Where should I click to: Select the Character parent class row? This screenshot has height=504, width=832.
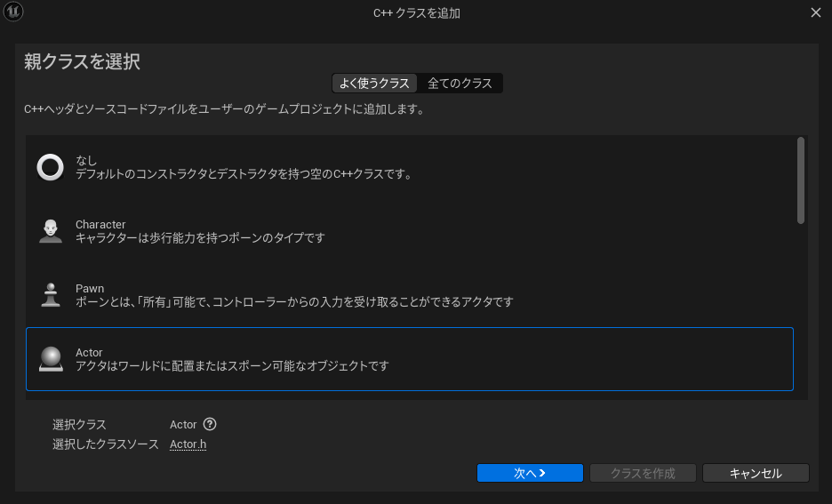tap(410, 231)
